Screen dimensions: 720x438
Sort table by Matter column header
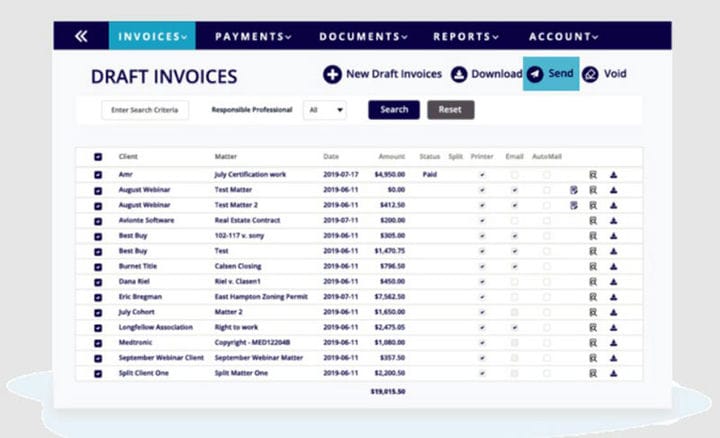tap(226, 157)
